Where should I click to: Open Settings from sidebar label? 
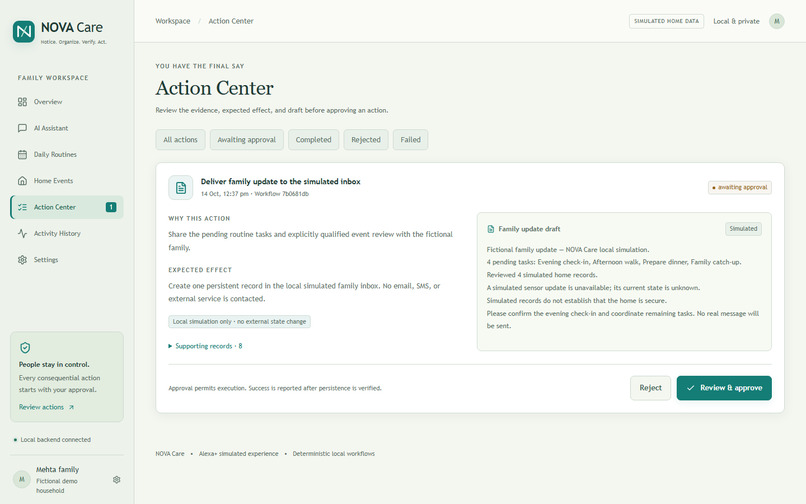(46, 260)
